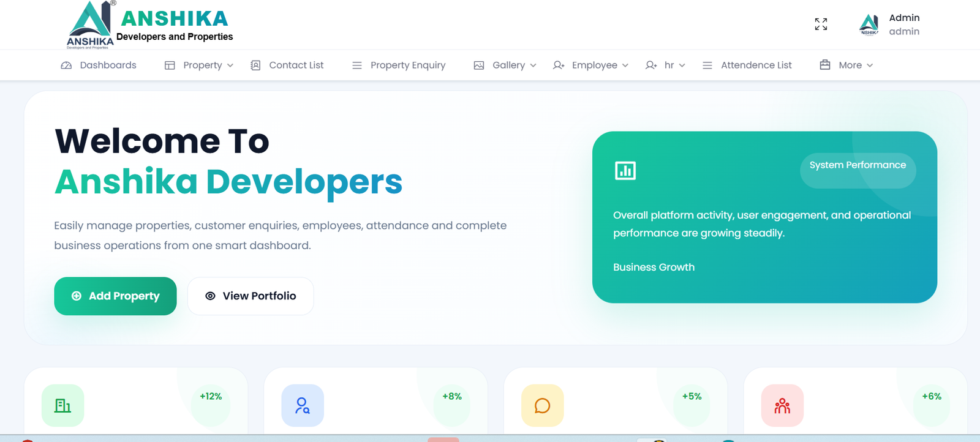Open the Contact List menu item
This screenshot has width=980, height=442.
[x=287, y=66]
